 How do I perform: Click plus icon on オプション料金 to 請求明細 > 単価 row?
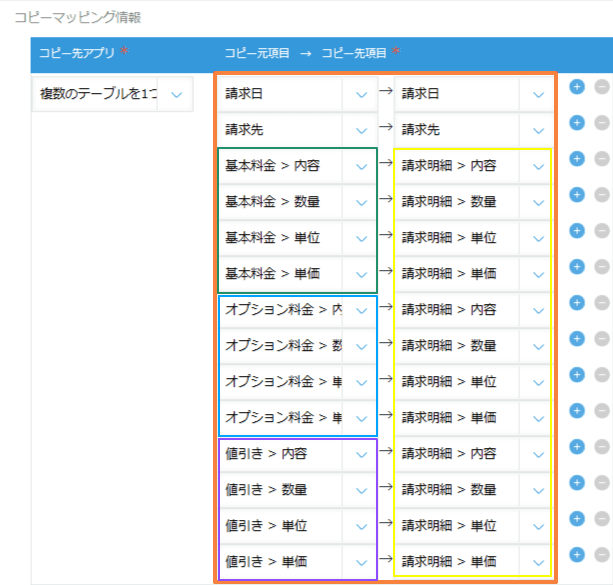[577, 411]
